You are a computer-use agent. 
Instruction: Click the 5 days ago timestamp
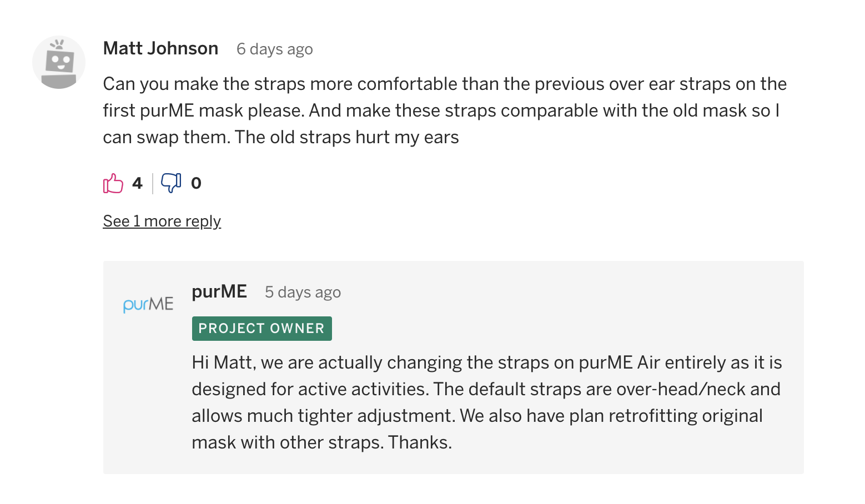[303, 293]
